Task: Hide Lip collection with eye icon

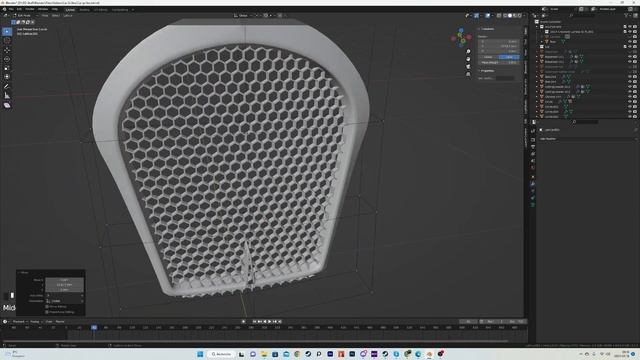Action: (630, 47)
